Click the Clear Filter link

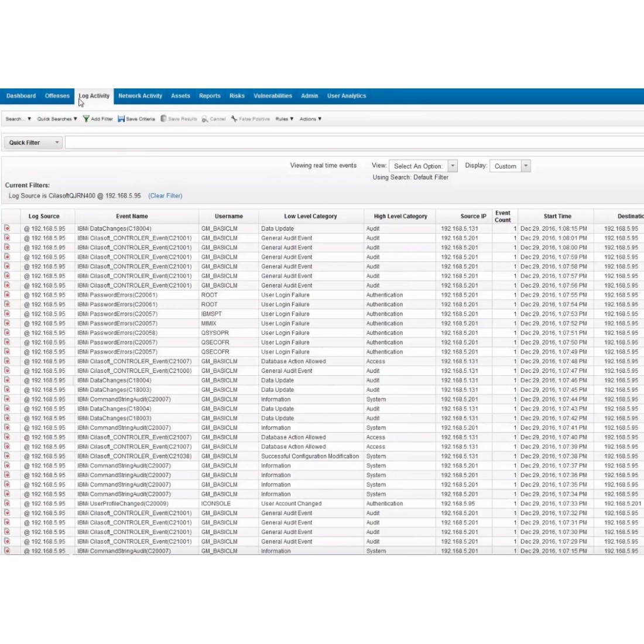(x=166, y=196)
